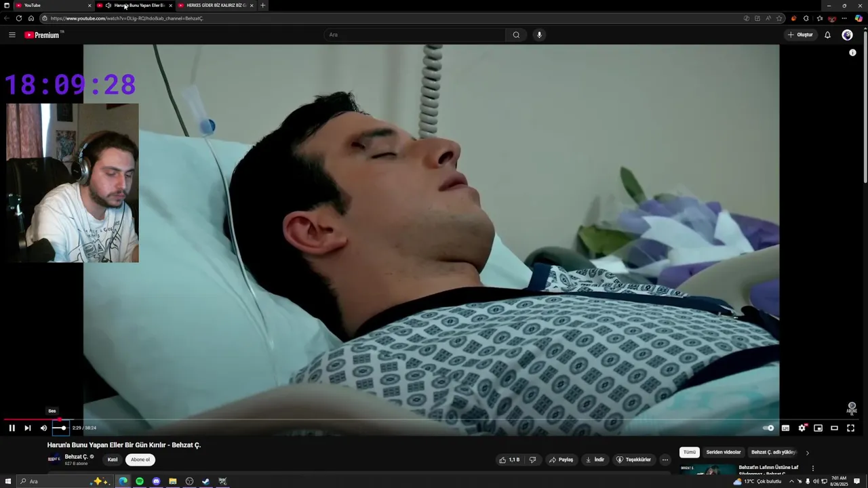
Task: Toggle the autoplay switch in player
Action: click(x=768, y=428)
